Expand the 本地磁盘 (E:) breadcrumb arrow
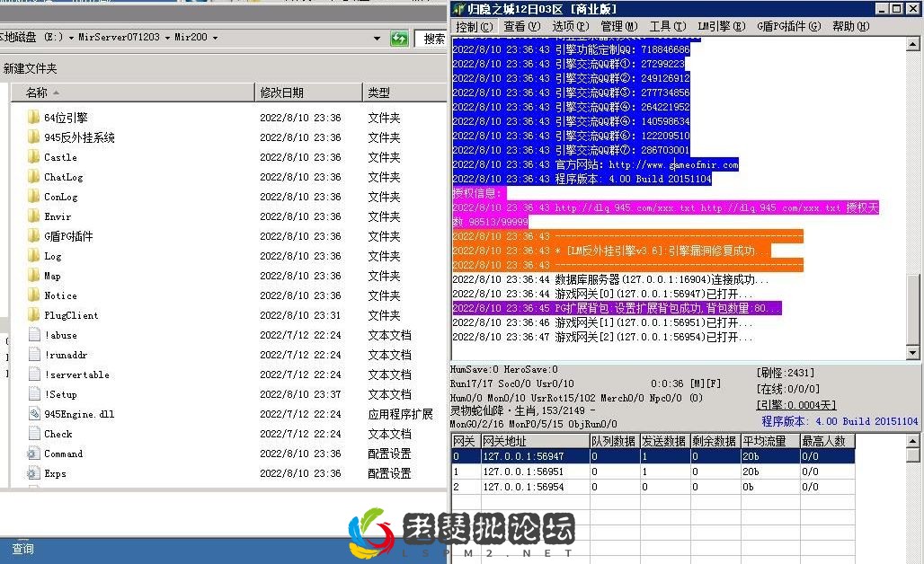Screen dimensions: 924x564 pyautogui.click(x=71, y=38)
